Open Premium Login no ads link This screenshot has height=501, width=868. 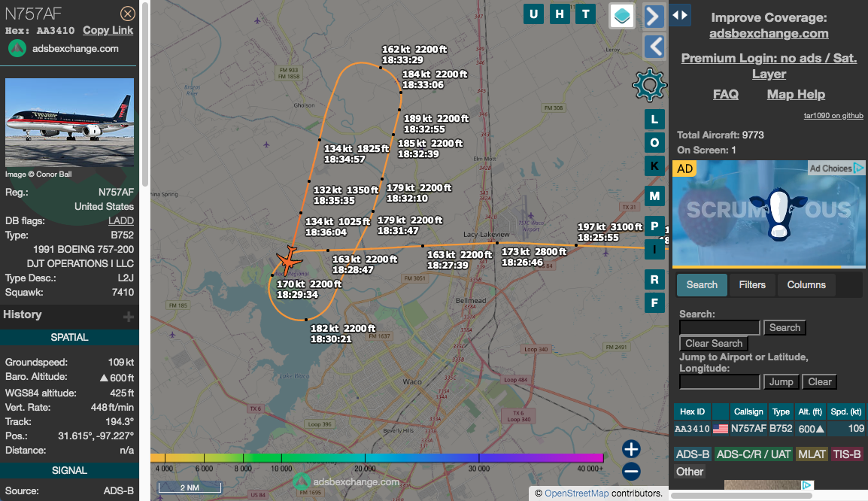(769, 66)
